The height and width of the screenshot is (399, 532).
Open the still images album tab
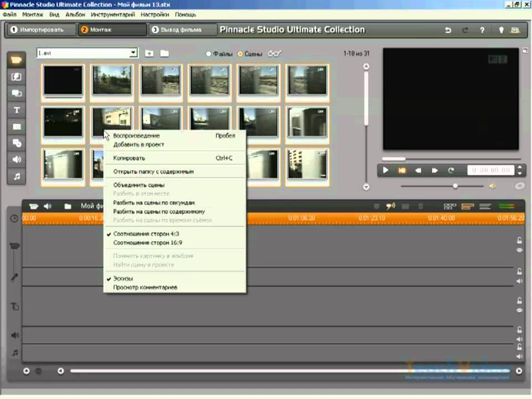point(16,126)
